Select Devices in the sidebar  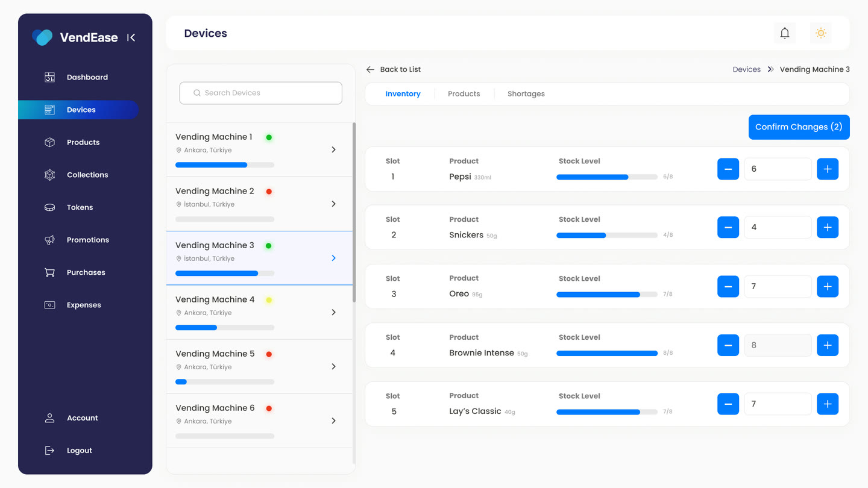click(x=78, y=110)
